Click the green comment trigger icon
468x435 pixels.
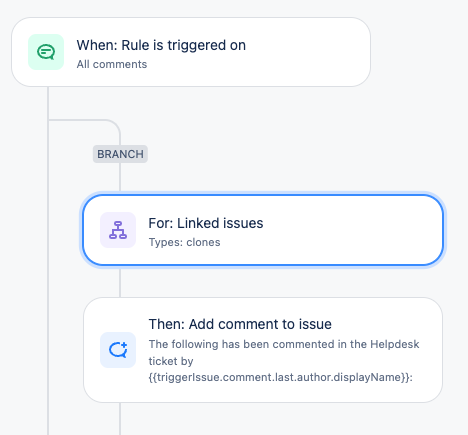(x=46, y=52)
